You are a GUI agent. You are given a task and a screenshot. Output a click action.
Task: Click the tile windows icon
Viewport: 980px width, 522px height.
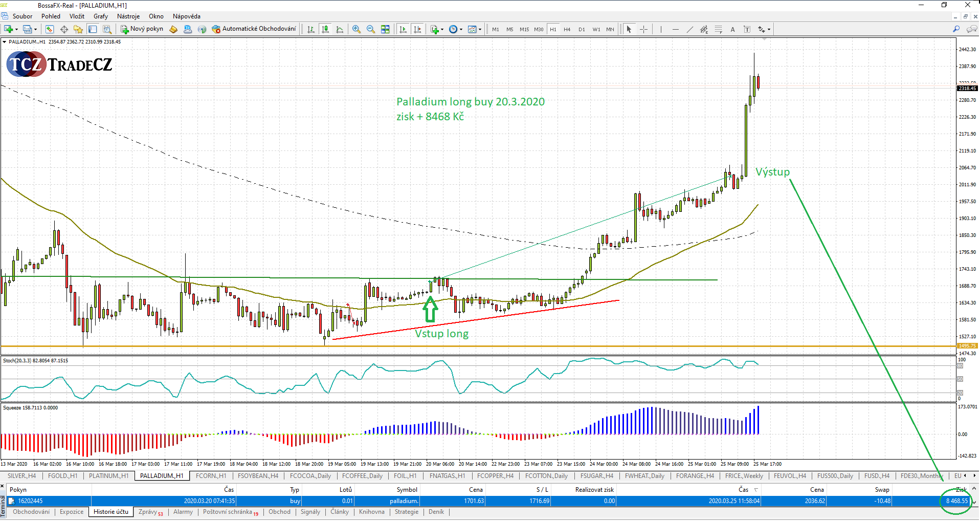385,29
